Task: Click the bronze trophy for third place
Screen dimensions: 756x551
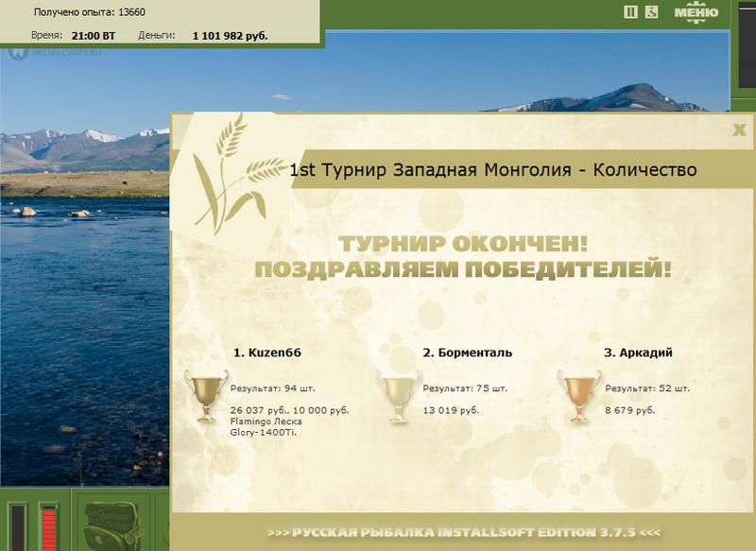Action: (579, 396)
